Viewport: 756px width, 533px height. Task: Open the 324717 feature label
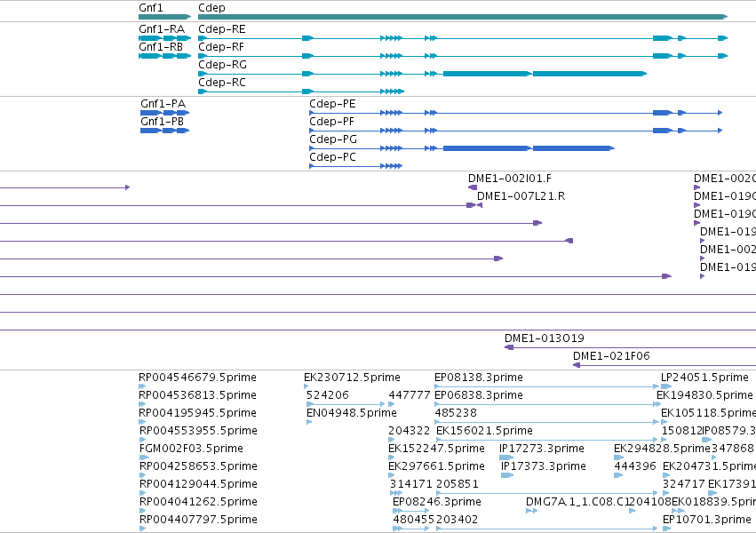684,484
